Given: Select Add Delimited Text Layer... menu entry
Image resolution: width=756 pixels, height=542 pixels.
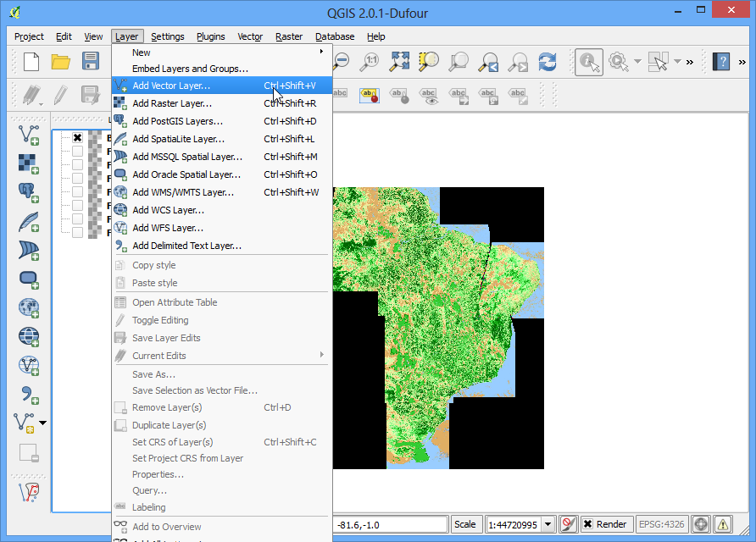Looking at the screenshot, I should (222, 246).
